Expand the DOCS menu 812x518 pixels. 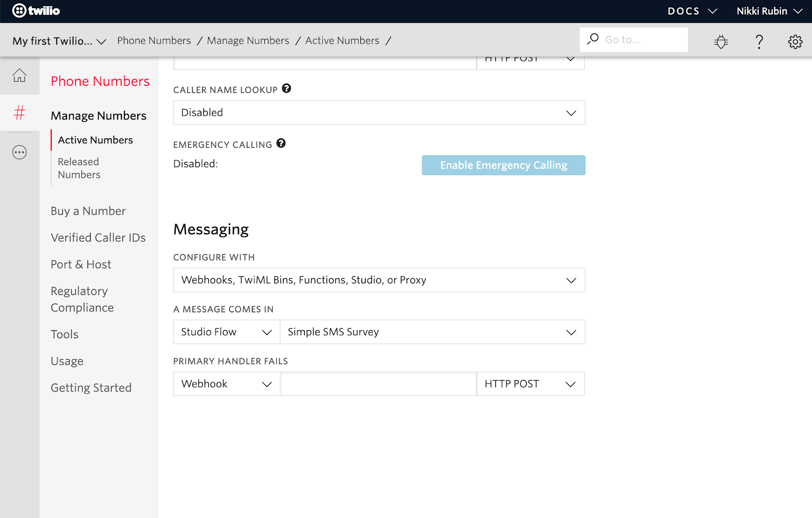(692, 11)
